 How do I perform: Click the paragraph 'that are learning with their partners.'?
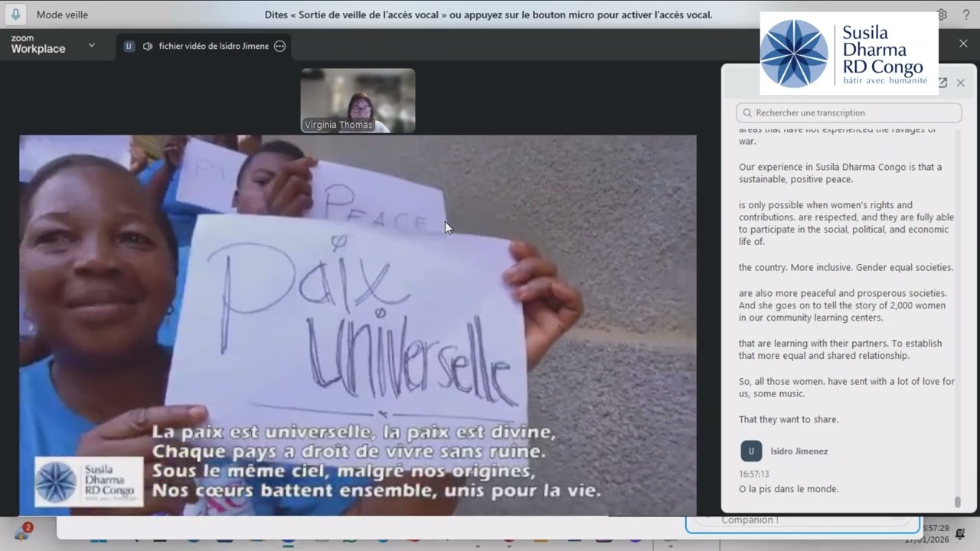(x=840, y=350)
